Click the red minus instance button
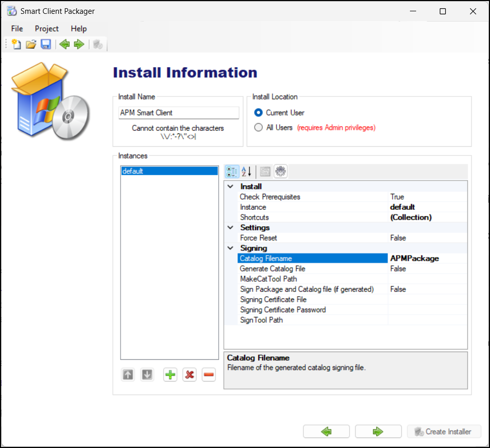The height and width of the screenshot is (448, 490). pyautogui.click(x=208, y=375)
